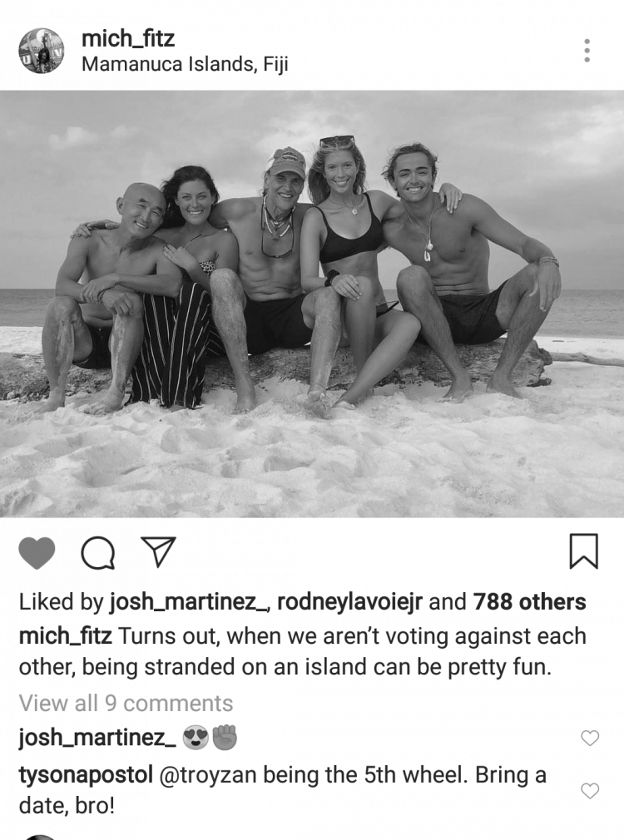Screen dimensions: 624x840
Task: Like tysonapostol's comment heart
Action: click(590, 791)
